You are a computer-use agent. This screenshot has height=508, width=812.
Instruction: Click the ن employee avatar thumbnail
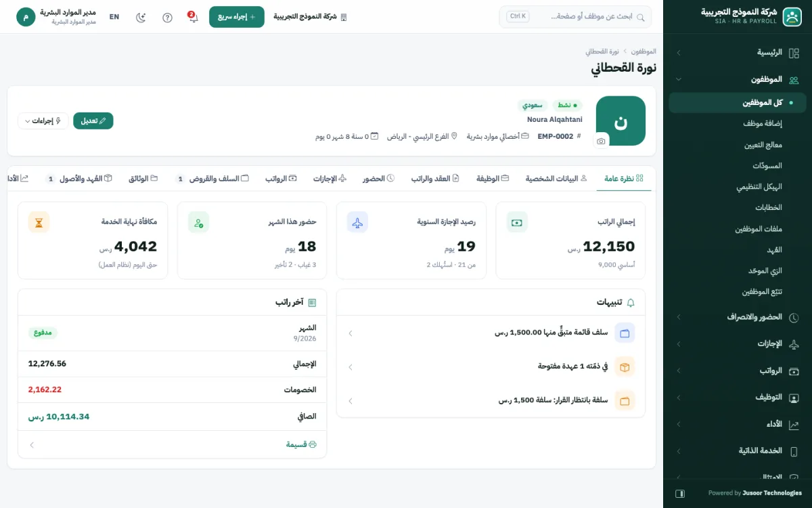pyautogui.click(x=621, y=121)
